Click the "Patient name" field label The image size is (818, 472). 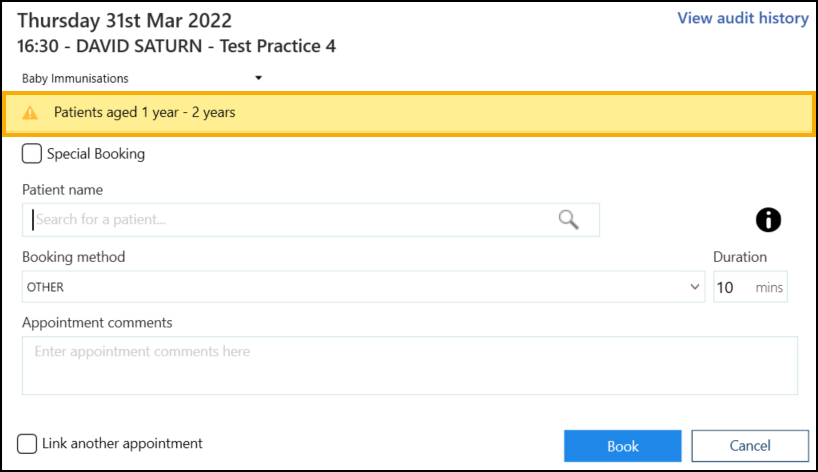point(62,189)
